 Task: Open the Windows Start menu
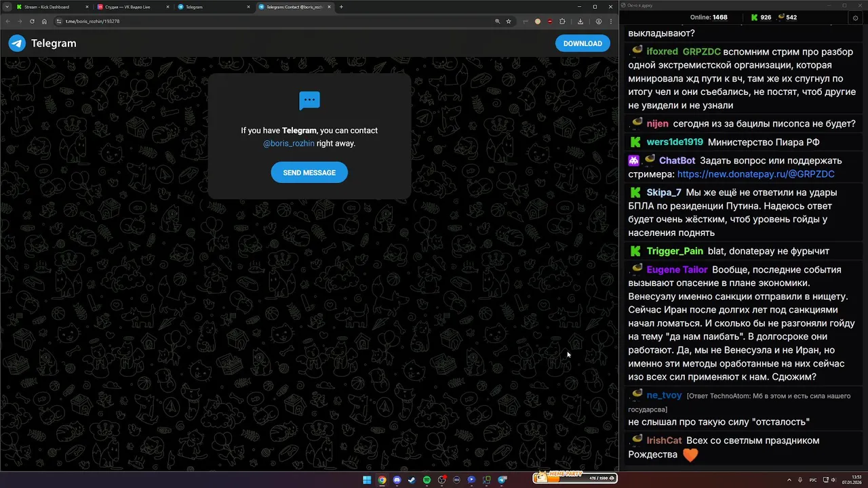click(367, 480)
